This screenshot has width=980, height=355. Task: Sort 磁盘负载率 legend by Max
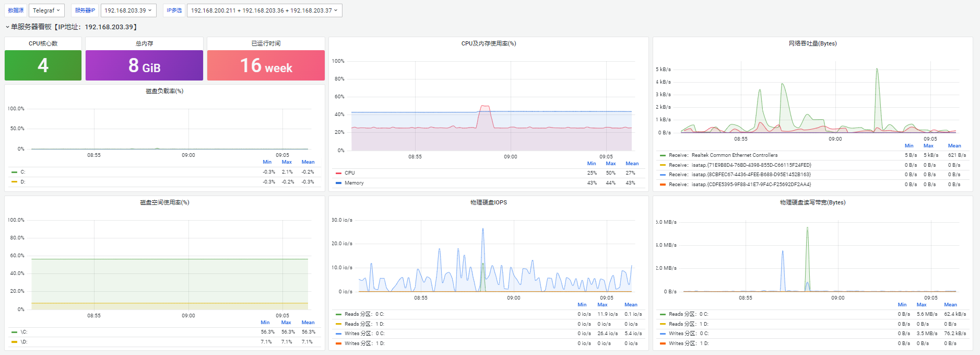click(x=287, y=162)
